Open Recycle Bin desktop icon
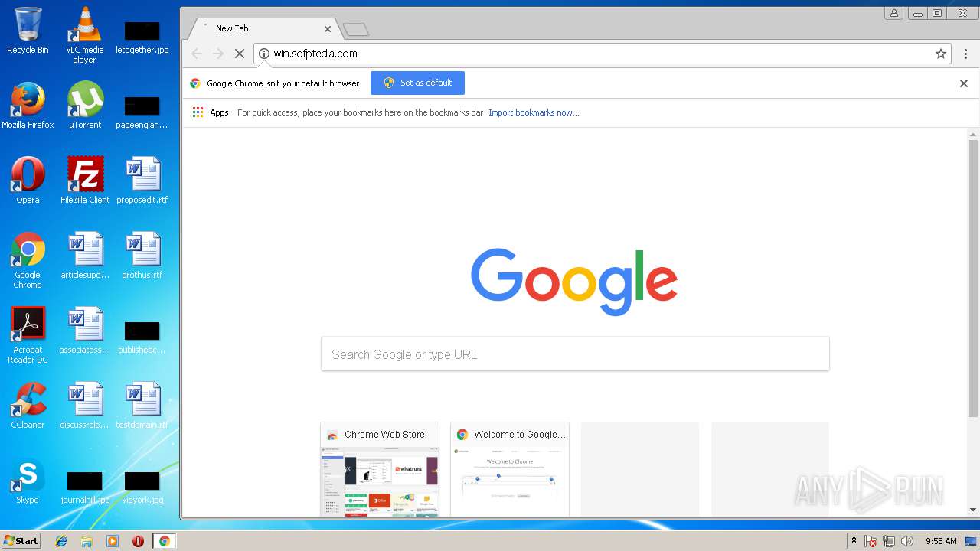The image size is (980, 551). pos(28,31)
